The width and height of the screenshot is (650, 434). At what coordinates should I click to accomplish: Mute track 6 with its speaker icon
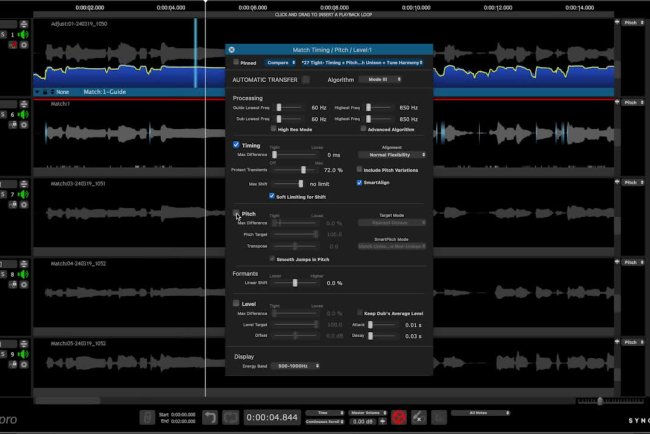(23, 114)
